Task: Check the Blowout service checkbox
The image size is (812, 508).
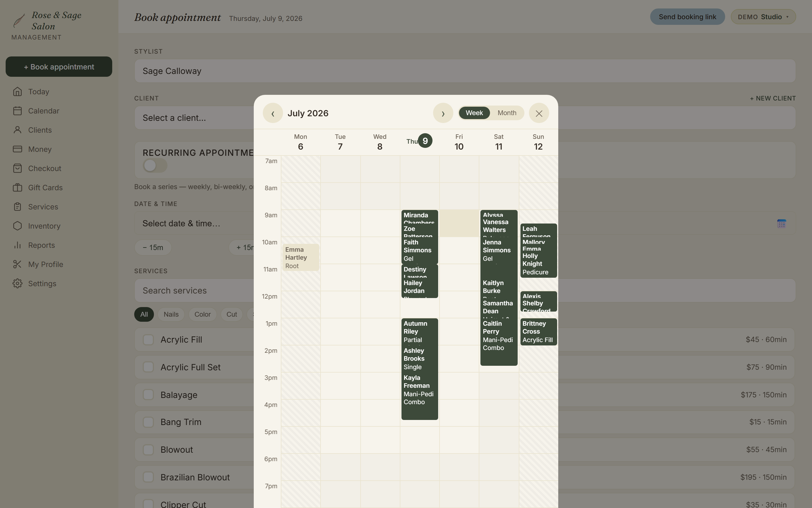Action: (148, 450)
